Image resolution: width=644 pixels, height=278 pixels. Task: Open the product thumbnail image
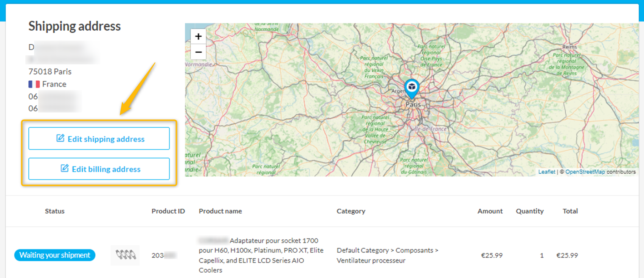click(125, 255)
